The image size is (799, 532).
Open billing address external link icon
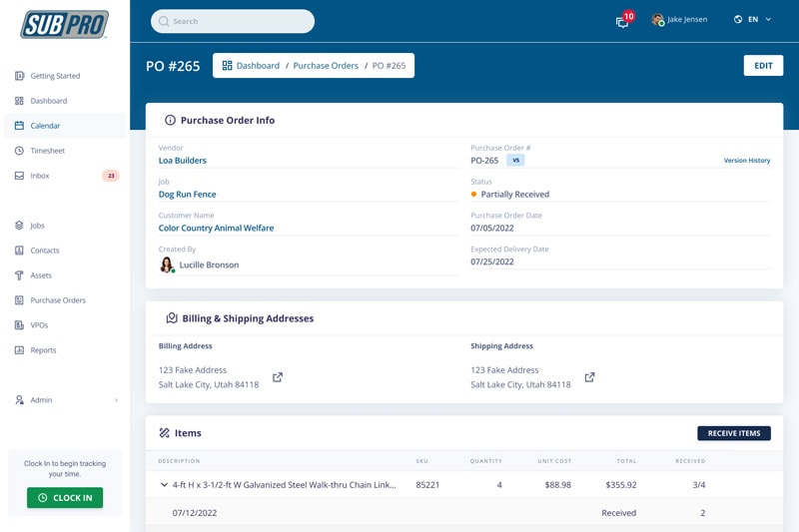pos(278,377)
